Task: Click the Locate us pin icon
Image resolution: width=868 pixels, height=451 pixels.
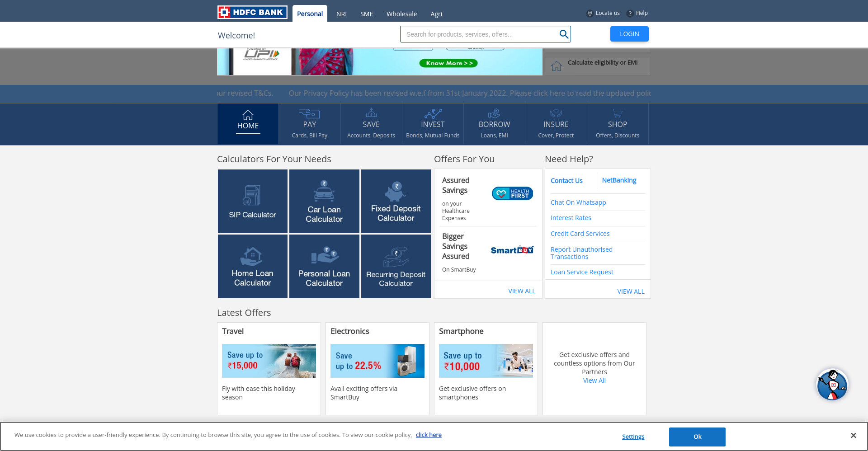Action: coord(590,14)
